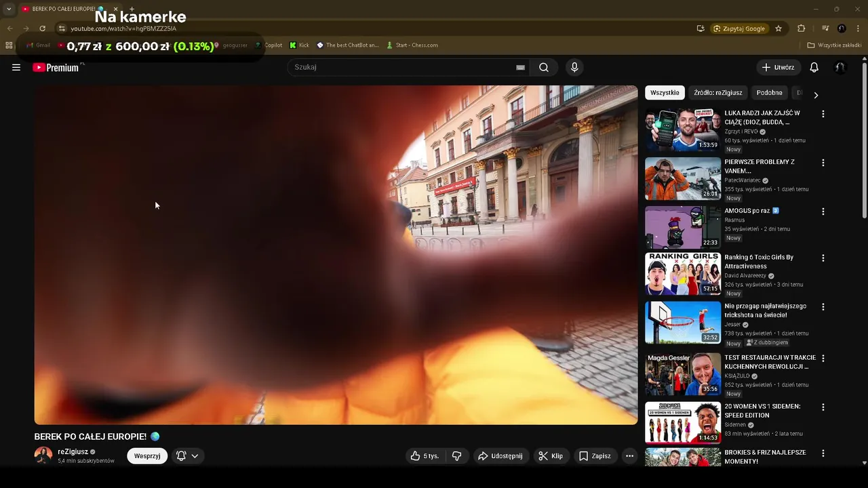
Task: Open PIERWSZE PROBLEMY Z VANEM thumbnail
Action: [683, 179]
